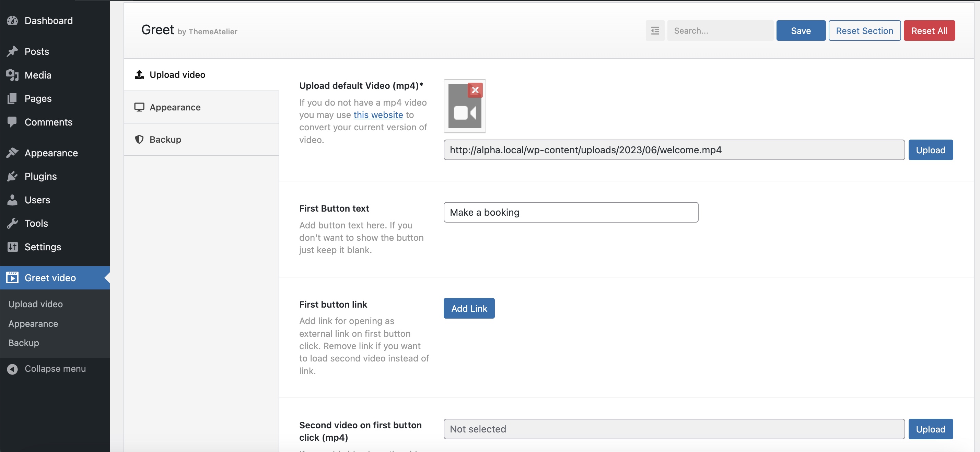Select the Upload video submenu item
980x452 pixels.
tap(35, 304)
